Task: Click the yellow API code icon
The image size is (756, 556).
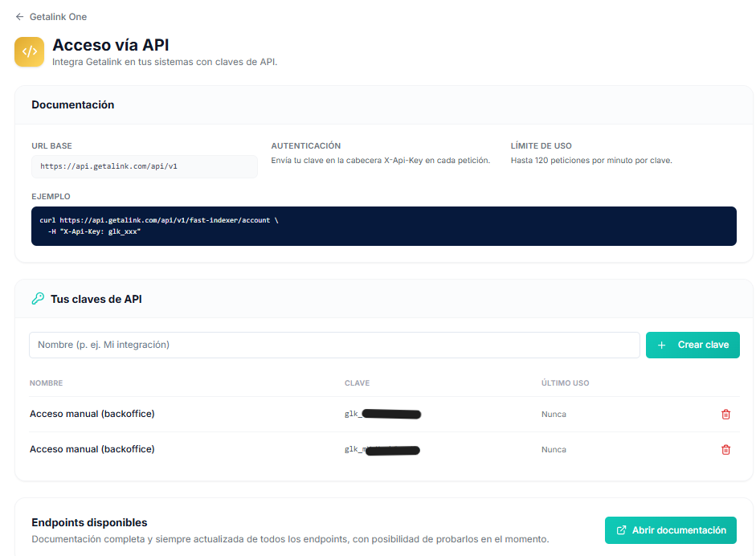Action: coord(30,51)
